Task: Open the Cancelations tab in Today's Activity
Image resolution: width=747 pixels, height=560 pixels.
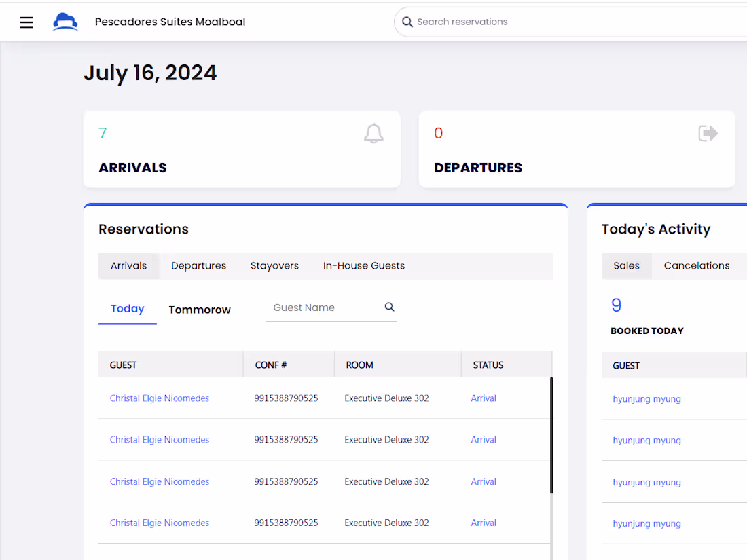Action: click(x=697, y=265)
